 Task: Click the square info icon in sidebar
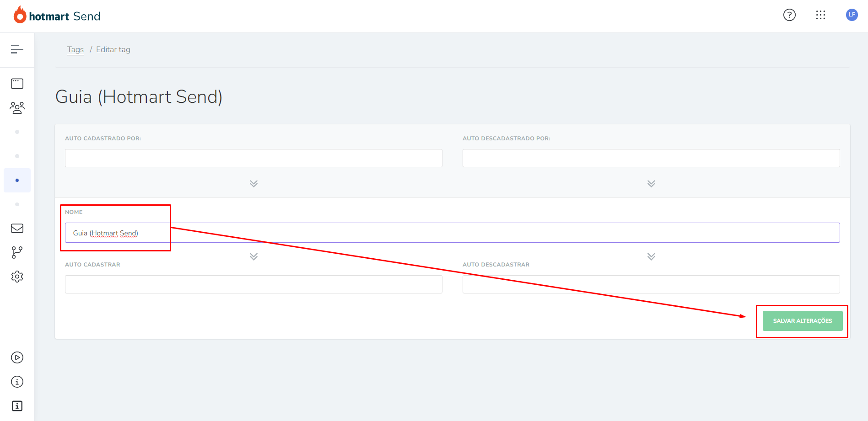17,406
